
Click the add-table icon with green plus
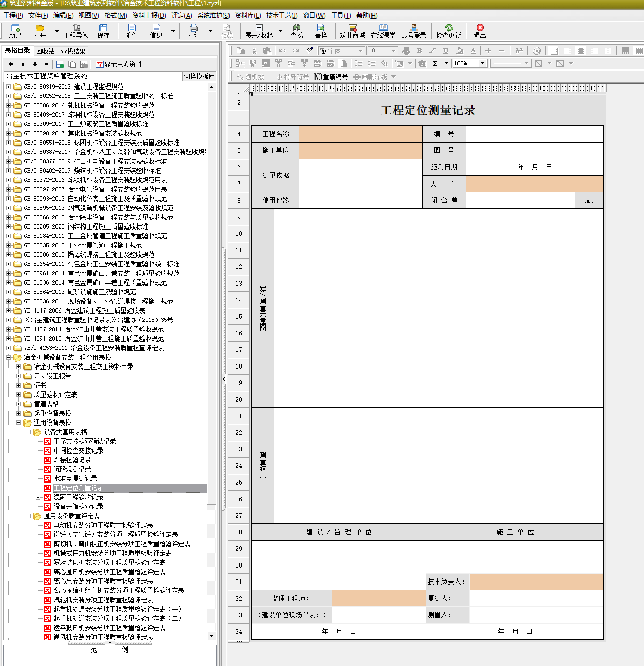[60, 64]
